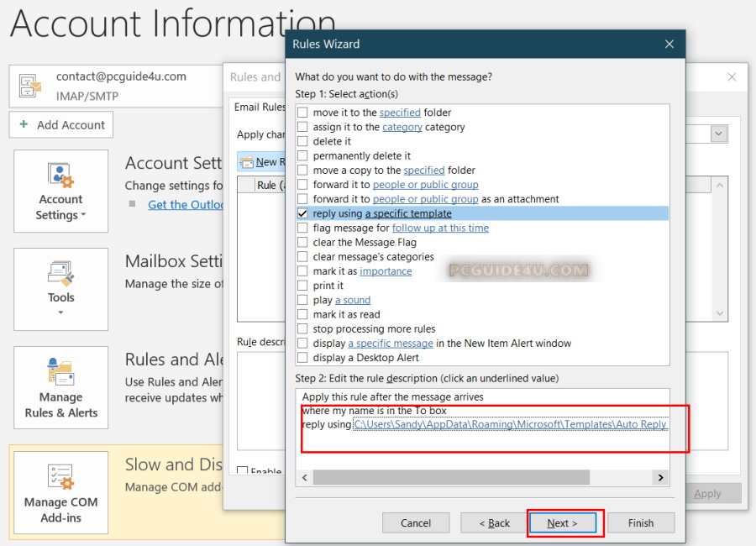Click the New Rule icon in toolbar
This screenshot has height=546, width=756.
[247, 162]
